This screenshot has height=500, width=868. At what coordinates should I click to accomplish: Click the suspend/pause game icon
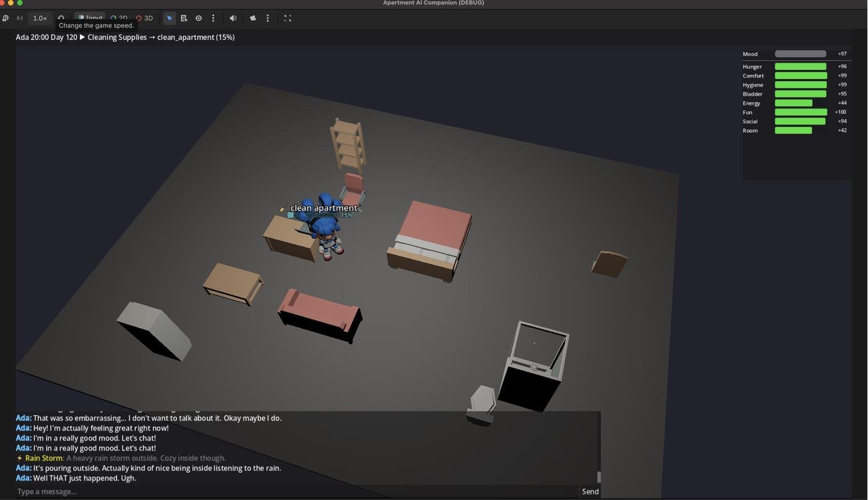[6, 19]
